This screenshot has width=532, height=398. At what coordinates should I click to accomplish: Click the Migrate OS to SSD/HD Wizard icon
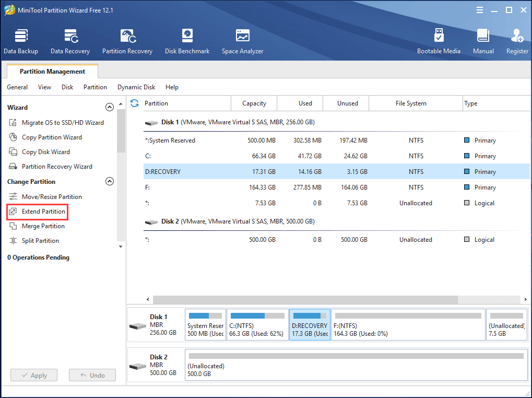13,123
